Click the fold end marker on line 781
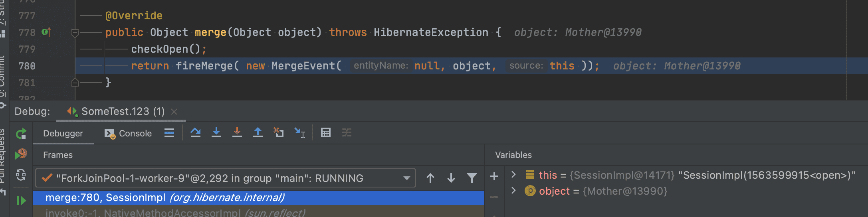868x217 pixels. 75,83
